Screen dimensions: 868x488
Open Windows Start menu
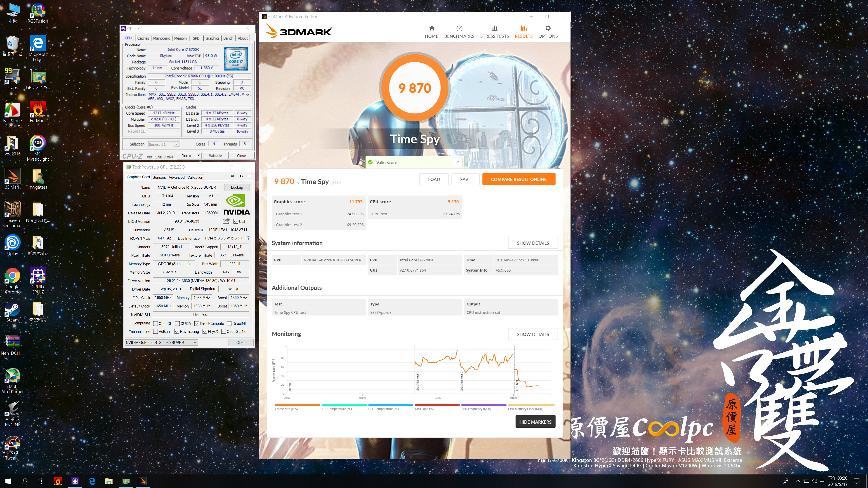tap(8, 481)
